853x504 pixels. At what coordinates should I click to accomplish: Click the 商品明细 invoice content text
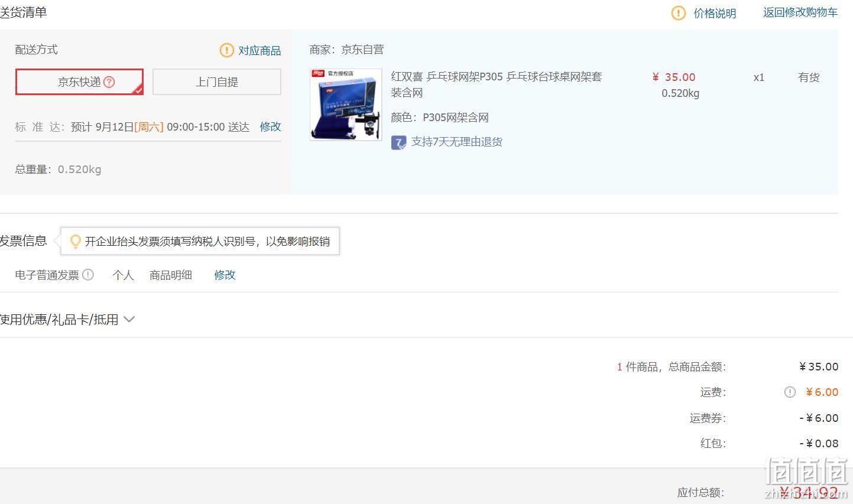(x=171, y=275)
